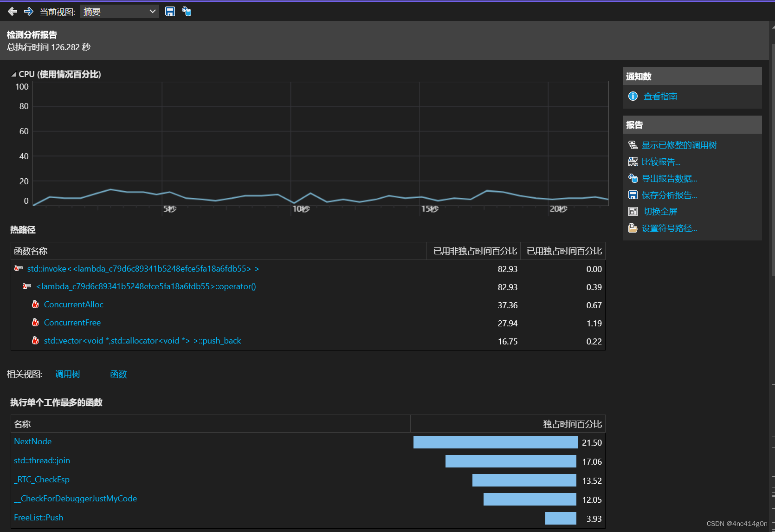Click the NextNode 21.50 percentage bar
This screenshot has height=532, width=775.
[x=495, y=442]
